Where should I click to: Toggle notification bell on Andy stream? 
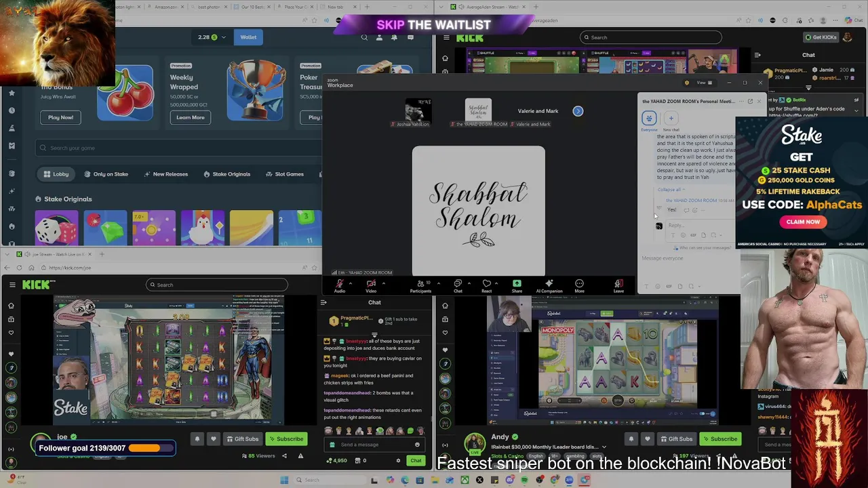coord(631,439)
